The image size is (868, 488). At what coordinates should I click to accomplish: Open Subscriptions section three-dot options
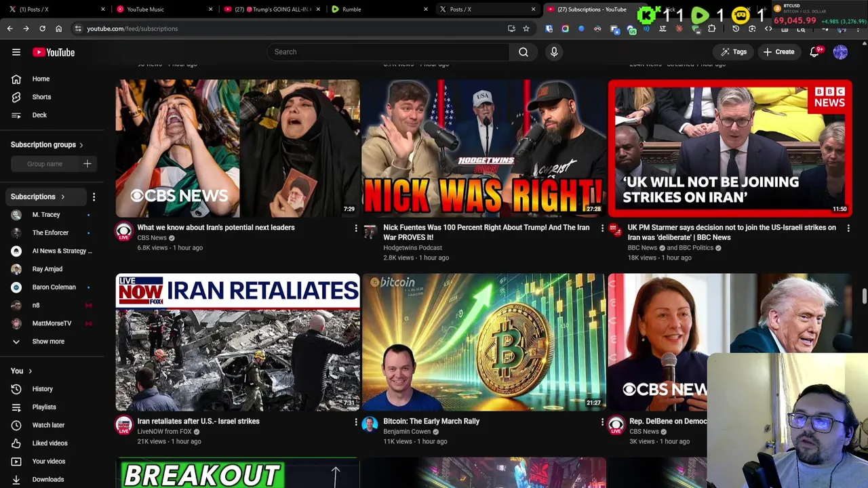click(x=94, y=197)
